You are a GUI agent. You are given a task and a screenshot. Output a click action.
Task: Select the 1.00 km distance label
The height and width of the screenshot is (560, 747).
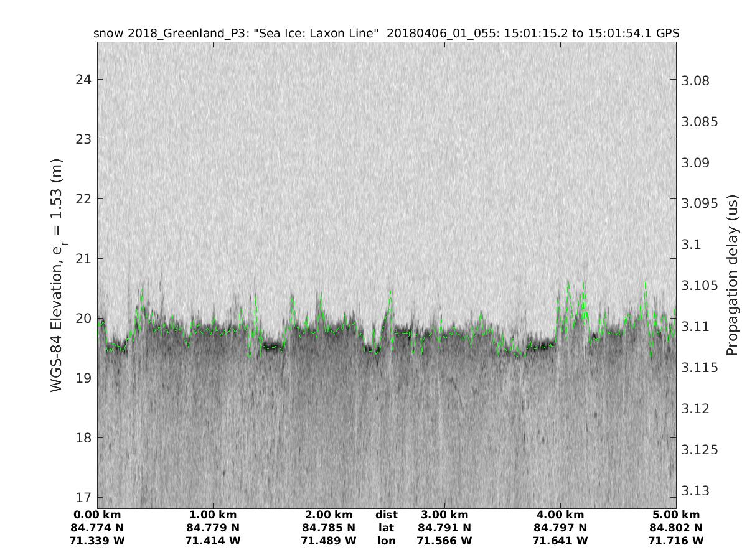213,515
